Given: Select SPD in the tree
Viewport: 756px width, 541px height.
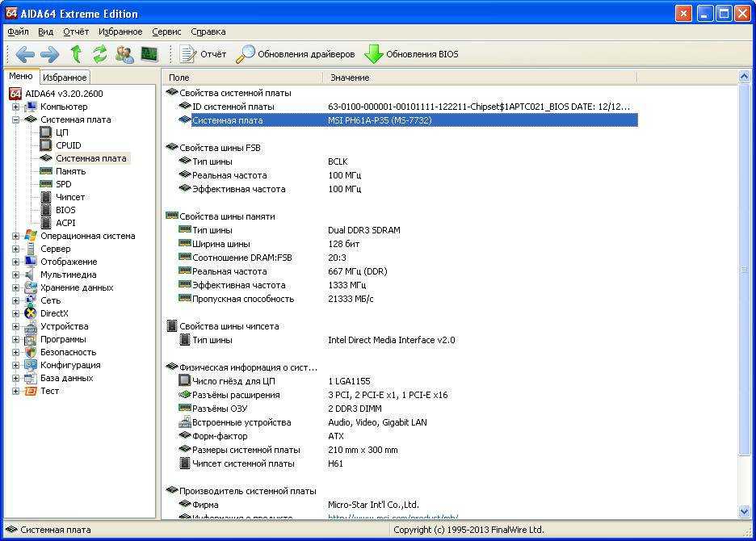Looking at the screenshot, I should (63, 184).
